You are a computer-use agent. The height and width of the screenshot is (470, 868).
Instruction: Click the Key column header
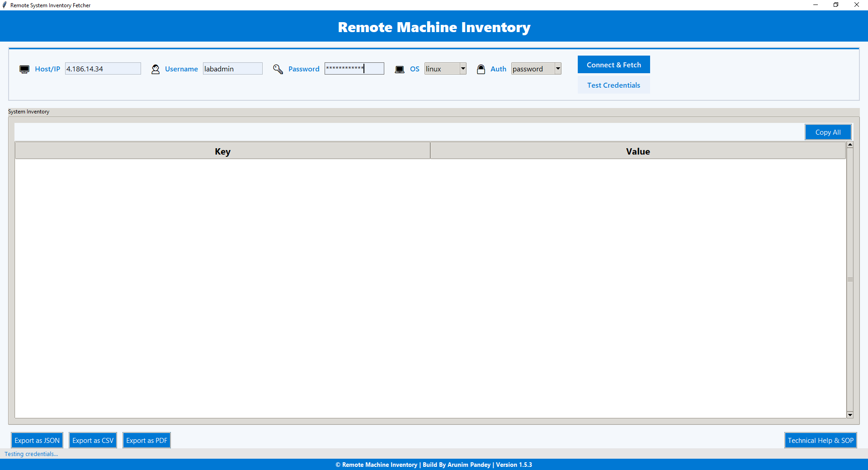[x=222, y=151]
